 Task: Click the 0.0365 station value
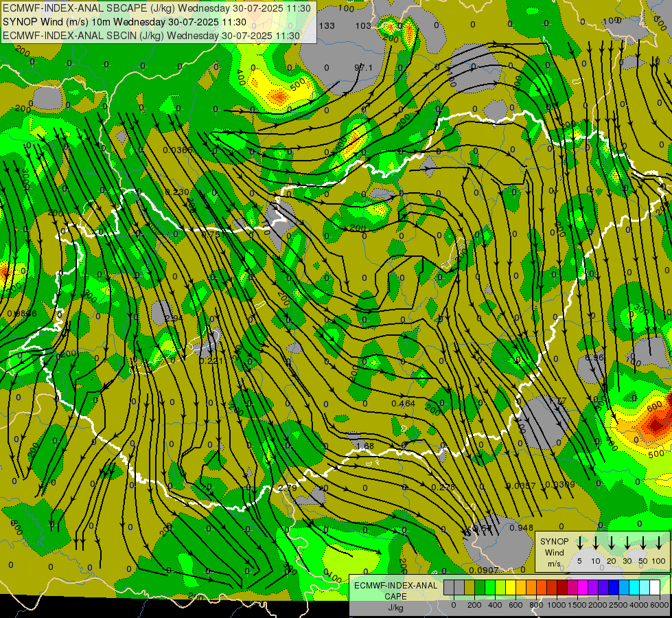pos(178,150)
